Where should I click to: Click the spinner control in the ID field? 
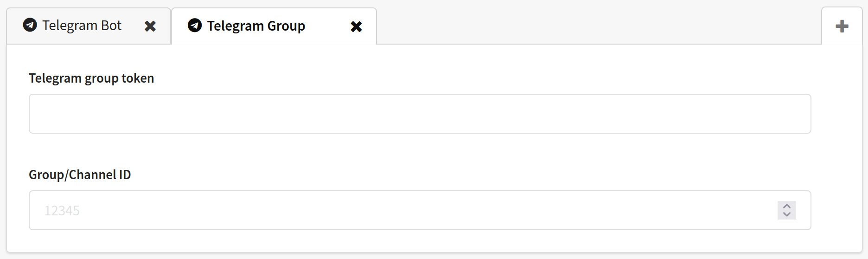(x=787, y=210)
